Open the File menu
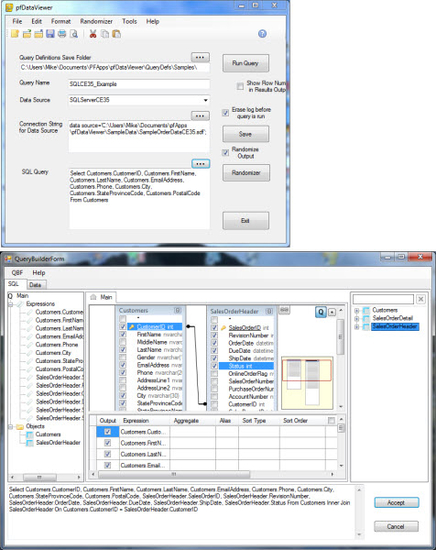436x550 pixels. point(17,21)
